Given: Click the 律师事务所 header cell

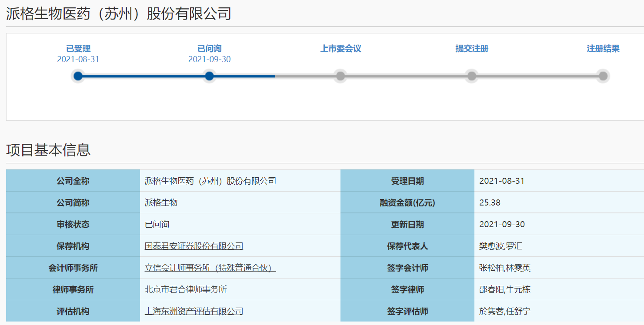Looking at the screenshot, I should click(73, 289).
